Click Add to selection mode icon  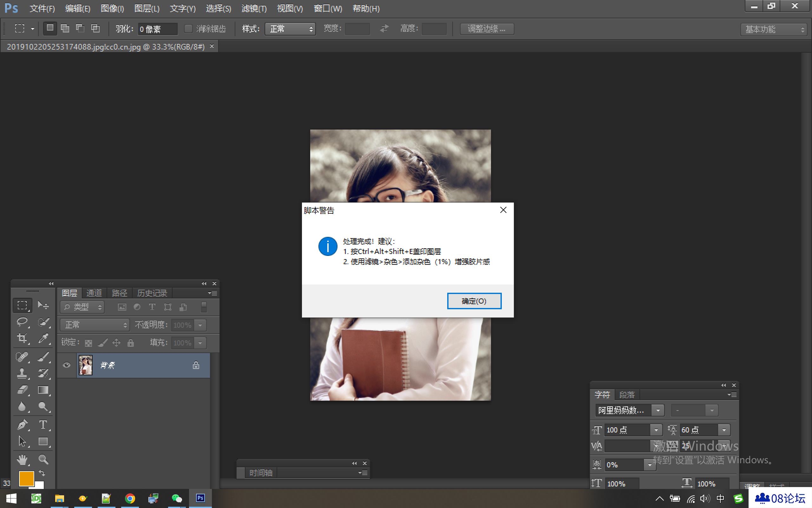tap(65, 29)
